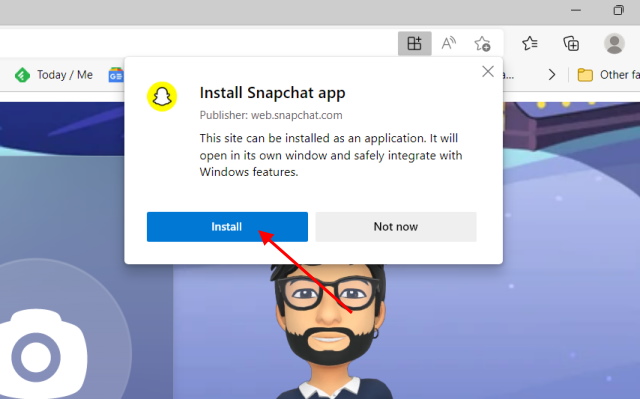
Task: Open the Collections panel
Action: (x=571, y=43)
